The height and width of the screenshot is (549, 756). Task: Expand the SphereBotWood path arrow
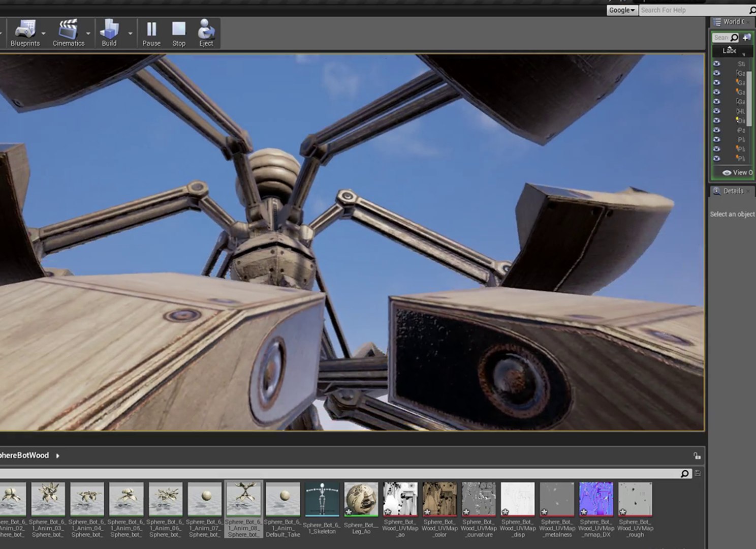pos(57,455)
